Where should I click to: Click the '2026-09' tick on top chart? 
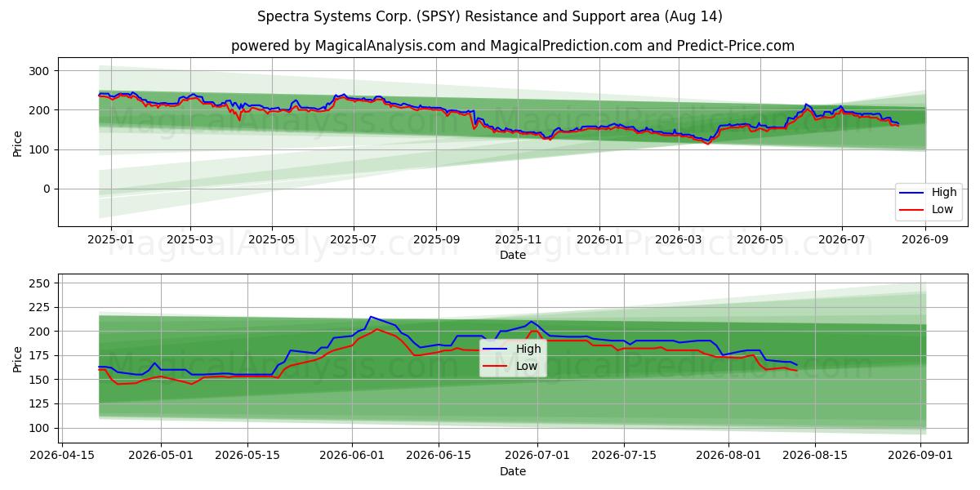[x=924, y=240]
